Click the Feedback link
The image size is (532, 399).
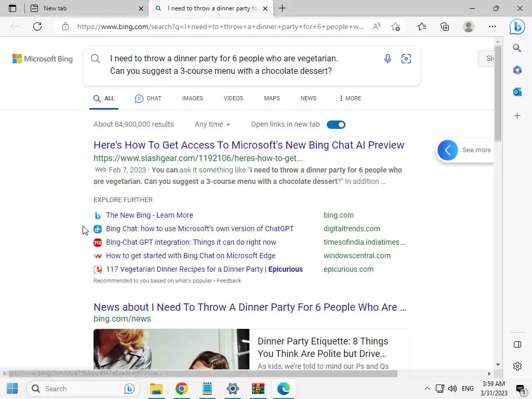click(229, 281)
